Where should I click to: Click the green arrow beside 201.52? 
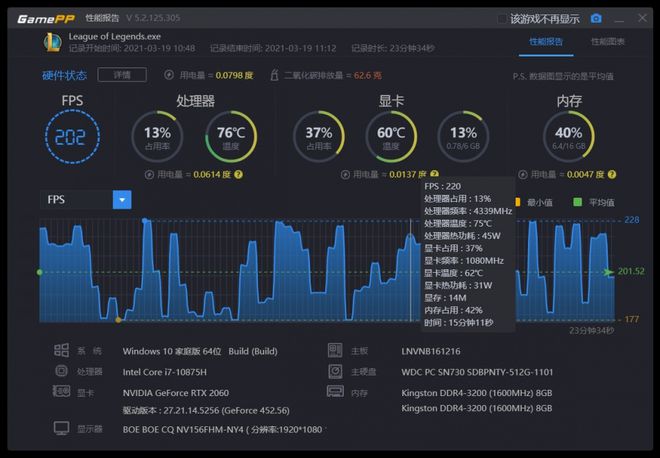tap(608, 272)
